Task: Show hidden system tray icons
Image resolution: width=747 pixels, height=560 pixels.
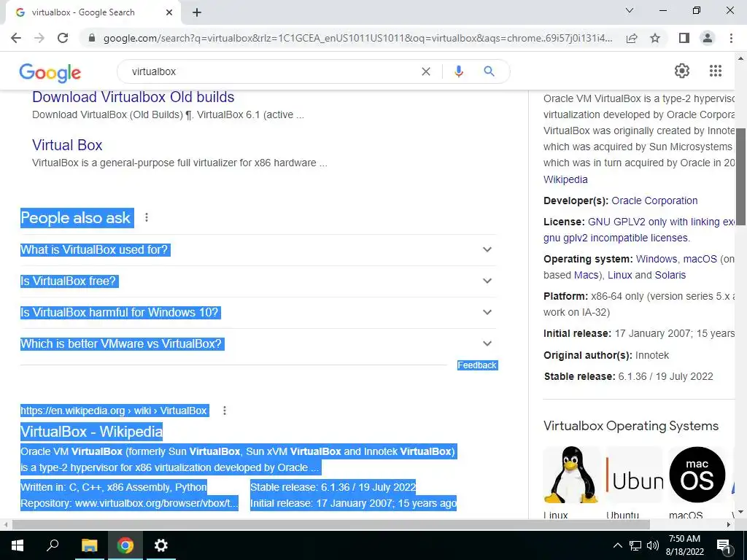Action: tap(617, 545)
